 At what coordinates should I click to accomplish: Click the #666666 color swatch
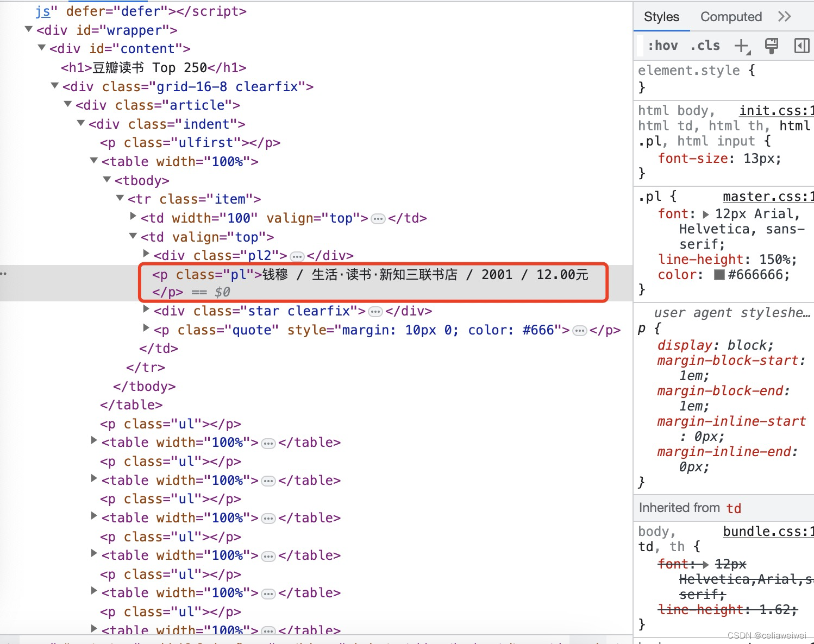(719, 275)
